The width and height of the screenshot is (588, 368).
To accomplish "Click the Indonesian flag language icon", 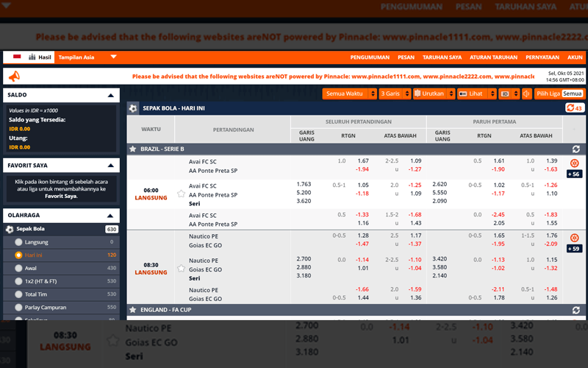I will click(x=16, y=57).
